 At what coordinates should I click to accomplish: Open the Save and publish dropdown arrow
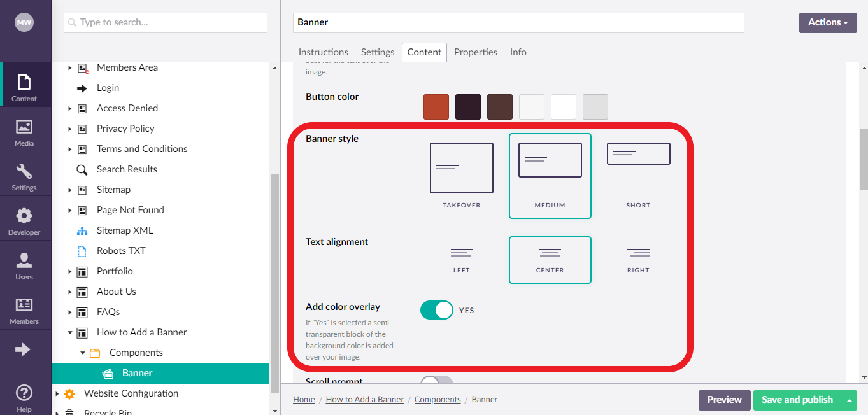[x=849, y=400]
